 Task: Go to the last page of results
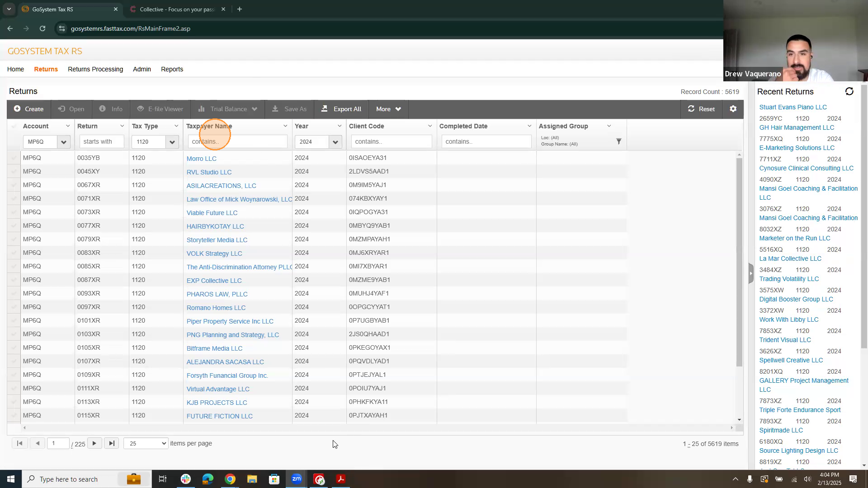point(111,443)
